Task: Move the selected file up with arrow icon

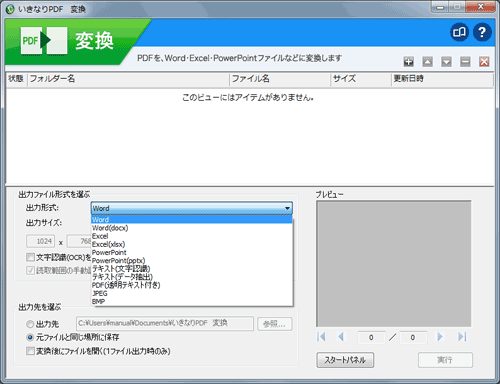Action: click(x=428, y=62)
